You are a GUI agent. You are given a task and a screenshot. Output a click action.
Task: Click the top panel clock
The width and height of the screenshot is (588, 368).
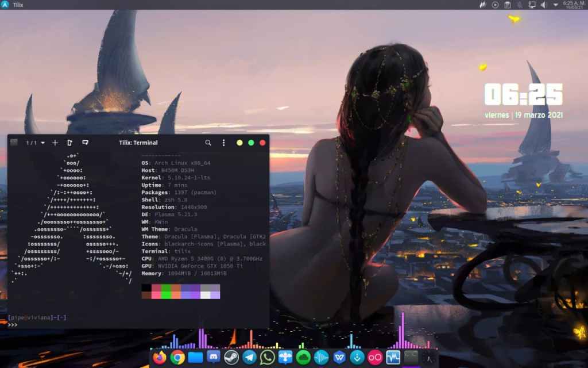point(574,5)
